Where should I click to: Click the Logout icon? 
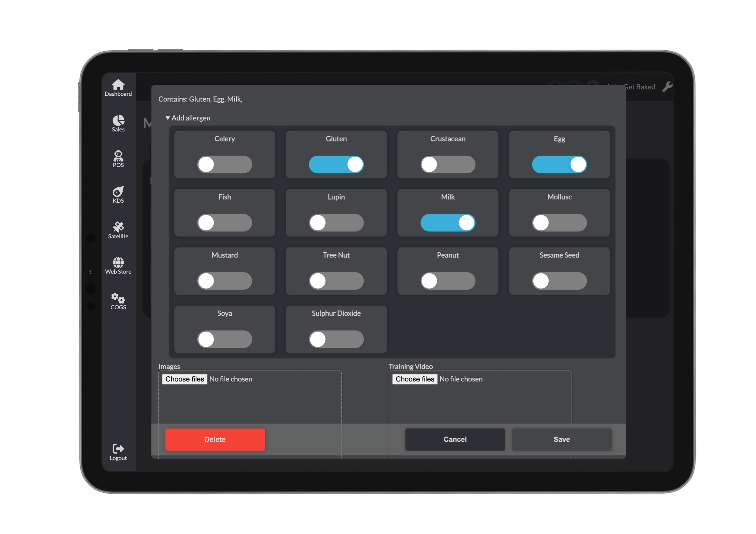(118, 449)
